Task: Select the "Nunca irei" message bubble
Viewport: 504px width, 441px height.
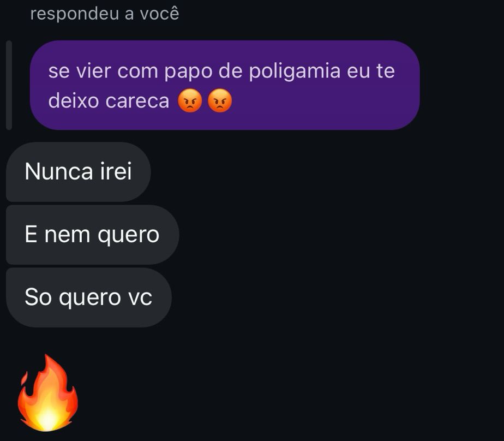Action: (x=79, y=172)
